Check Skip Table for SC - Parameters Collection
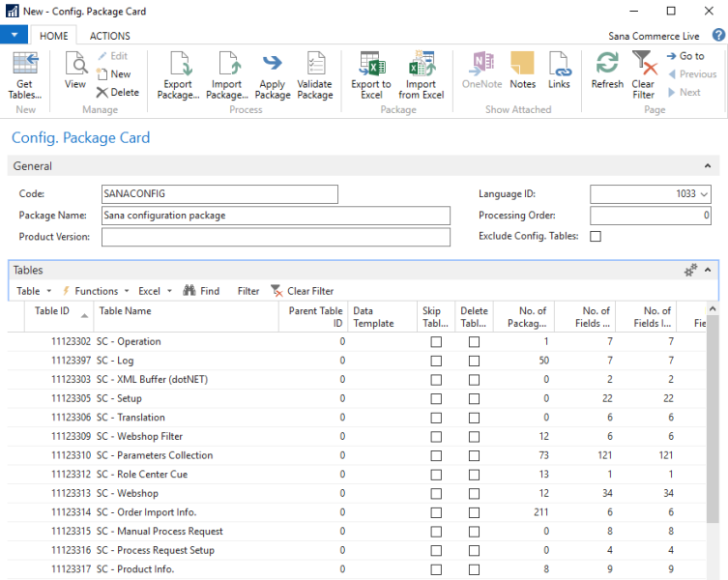 (x=436, y=455)
